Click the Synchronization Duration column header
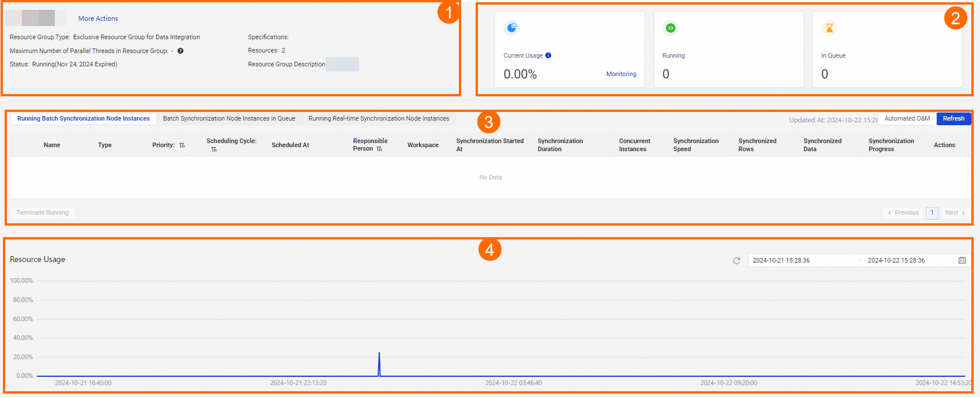This screenshot has width=980, height=397. 560,145
